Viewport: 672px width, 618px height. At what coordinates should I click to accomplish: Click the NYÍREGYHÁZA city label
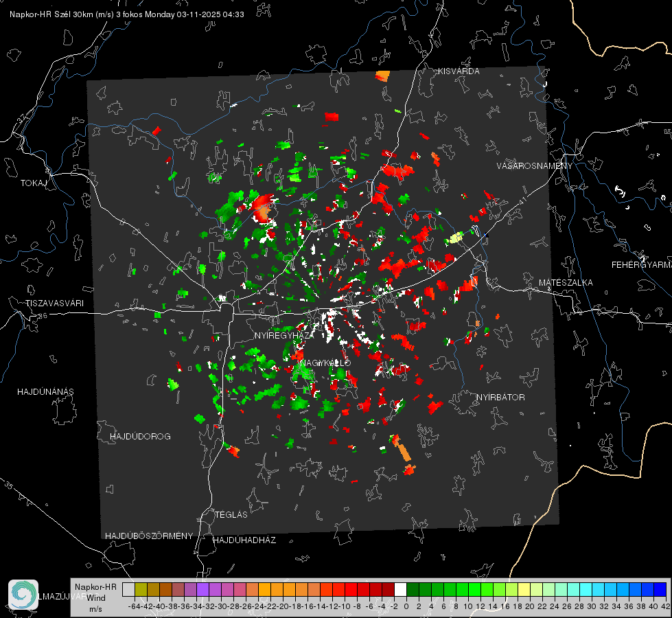[284, 335]
